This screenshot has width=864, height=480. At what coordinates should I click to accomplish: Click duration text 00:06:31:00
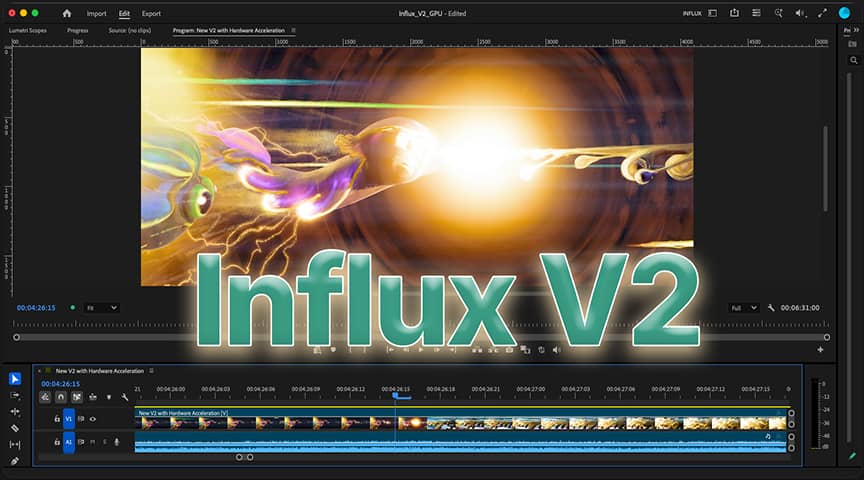[x=800, y=308]
